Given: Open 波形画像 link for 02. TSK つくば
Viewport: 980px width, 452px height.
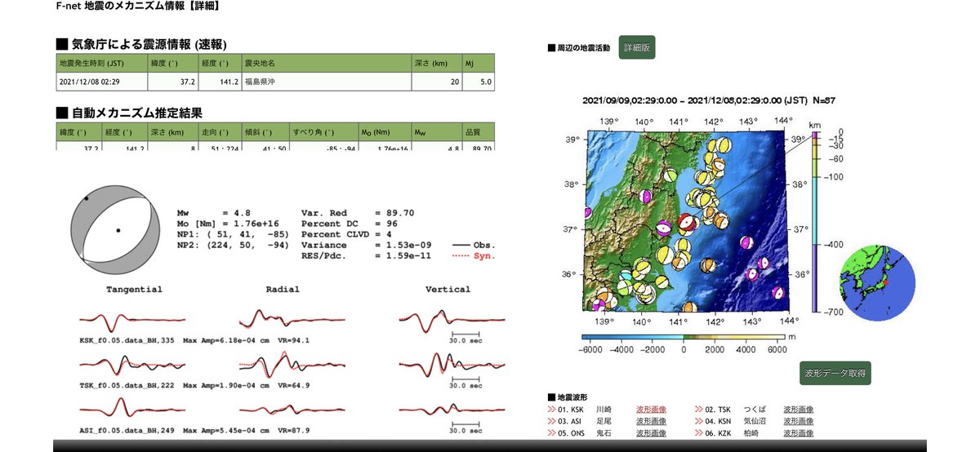Looking at the screenshot, I should 798,410.
